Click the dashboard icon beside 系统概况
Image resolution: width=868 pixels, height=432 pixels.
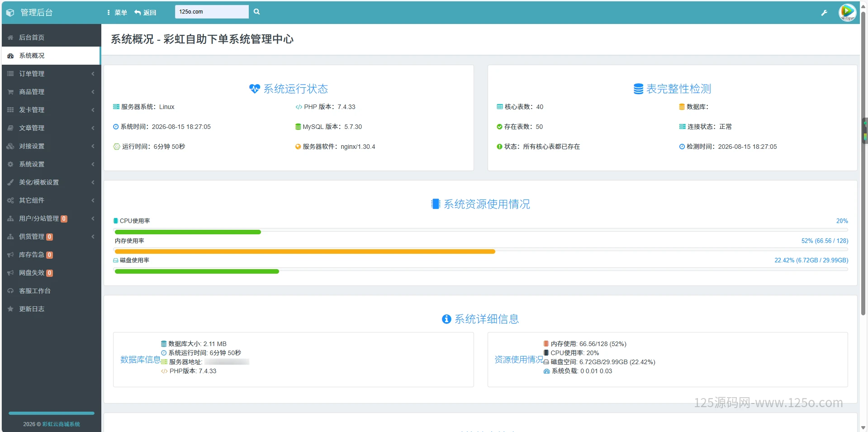point(10,56)
